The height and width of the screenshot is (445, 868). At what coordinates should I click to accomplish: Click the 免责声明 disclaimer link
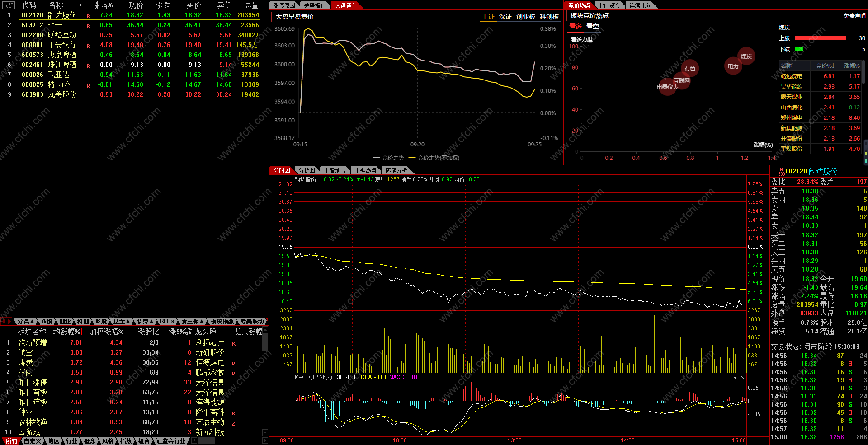(854, 16)
